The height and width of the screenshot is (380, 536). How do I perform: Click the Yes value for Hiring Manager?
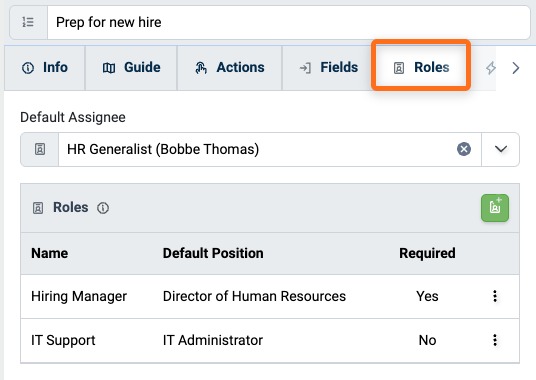427,296
